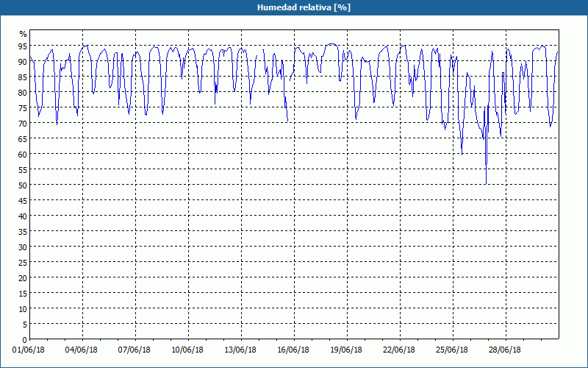
Task: Click the 80 value on the Y axis
Action: [x=23, y=93]
